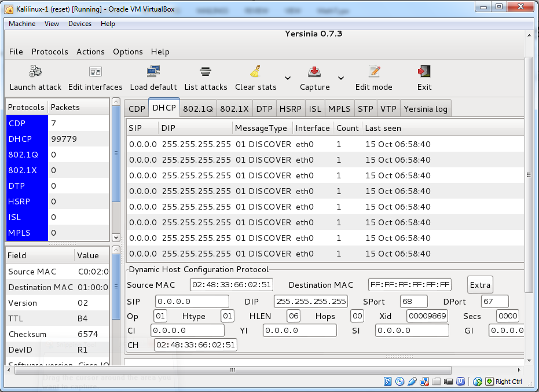Click the DPort field showing 67
The height and width of the screenshot is (392, 539).
point(494,302)
